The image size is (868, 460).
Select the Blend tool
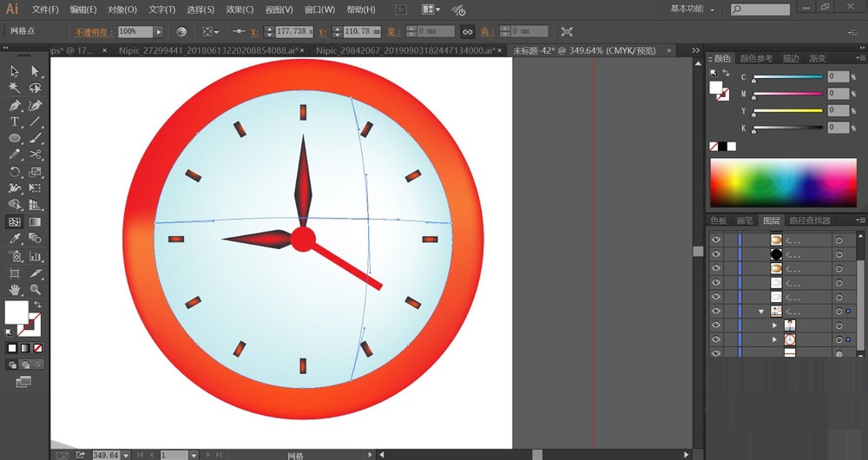[35, 239]
